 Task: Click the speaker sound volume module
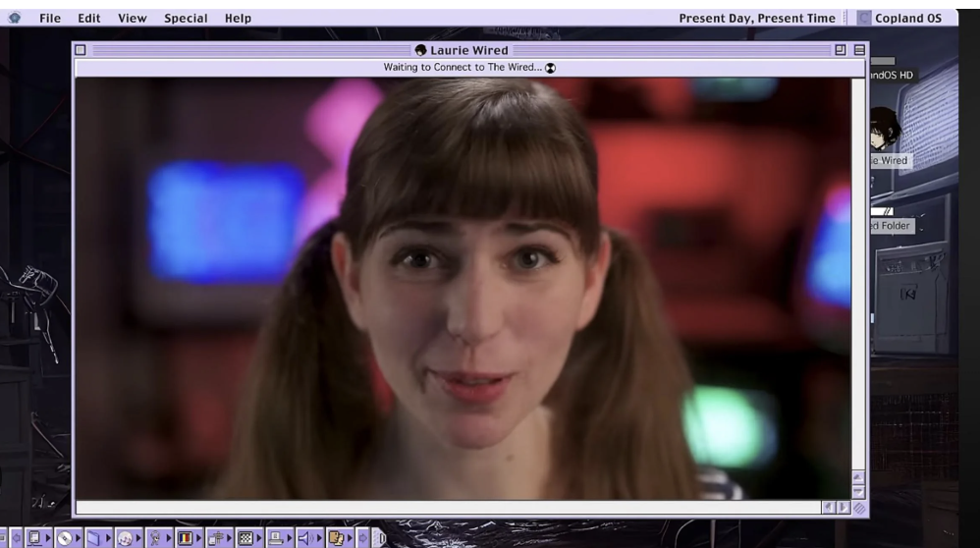[x=305, y=537]
